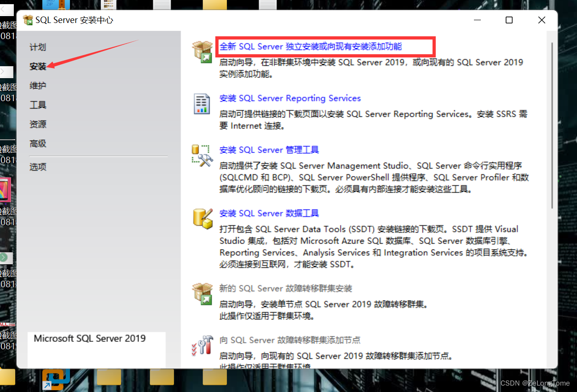Close the SQL Server 安装中心 window
Image resolution: width=577 pixels, height=392 pixels.
542,20
